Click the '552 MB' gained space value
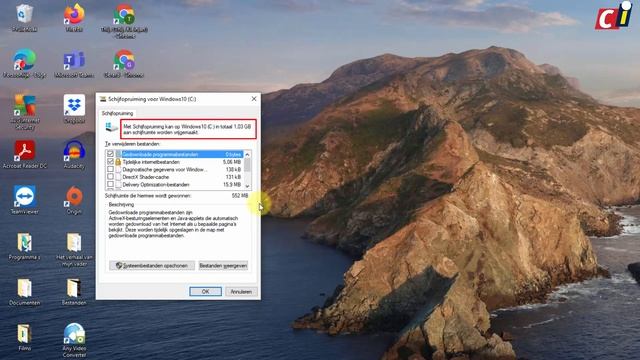The height and width of the screenshot is (360, 640). [240, 196]
